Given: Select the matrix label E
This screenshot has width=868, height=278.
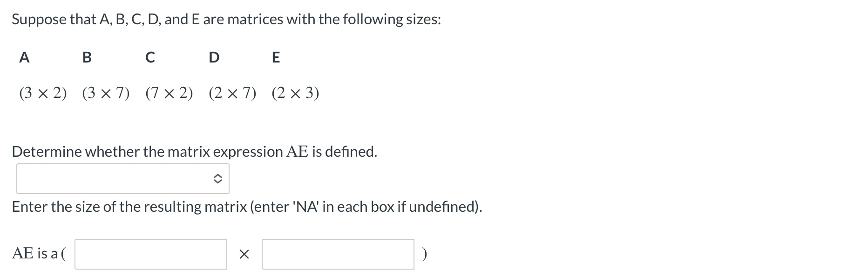Looking at the screenshot, I should 276,57.
